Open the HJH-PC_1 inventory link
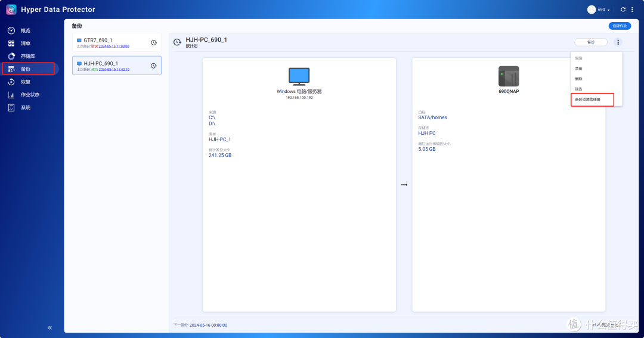The image size is (644, 338). tap(219, 139)
